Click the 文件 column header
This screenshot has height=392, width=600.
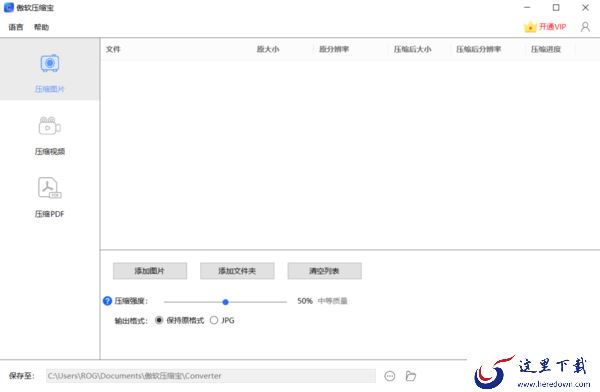click(x=113, y=49)
